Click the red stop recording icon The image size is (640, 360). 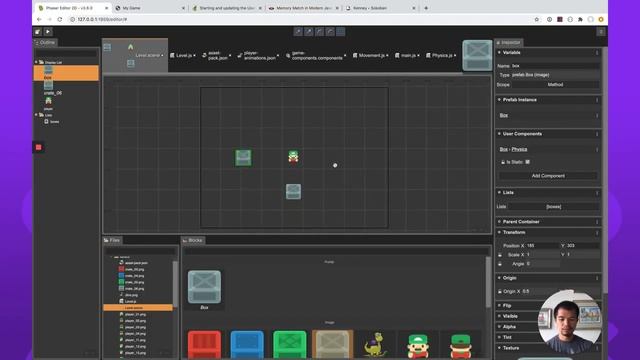point(38,147)
